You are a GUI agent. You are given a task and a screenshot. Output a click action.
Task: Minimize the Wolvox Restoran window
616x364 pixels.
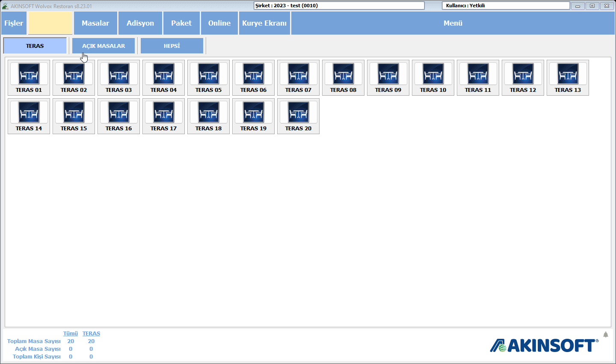577,6
